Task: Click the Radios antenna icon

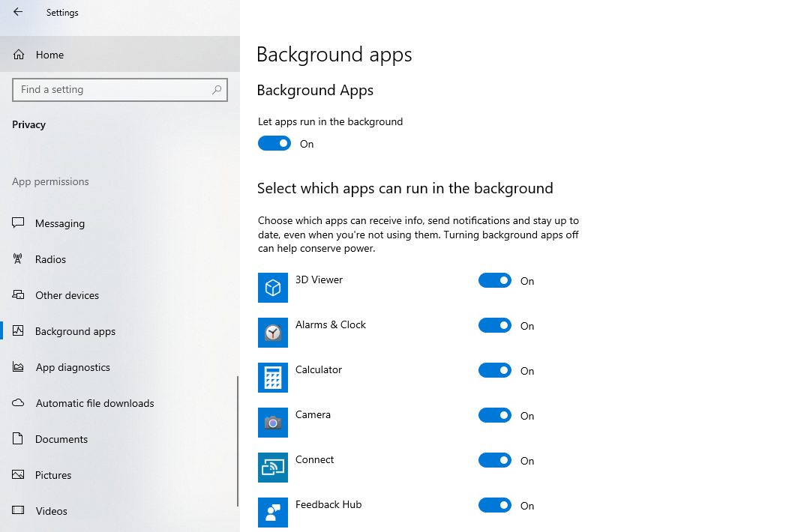Action: click(18, 259)
